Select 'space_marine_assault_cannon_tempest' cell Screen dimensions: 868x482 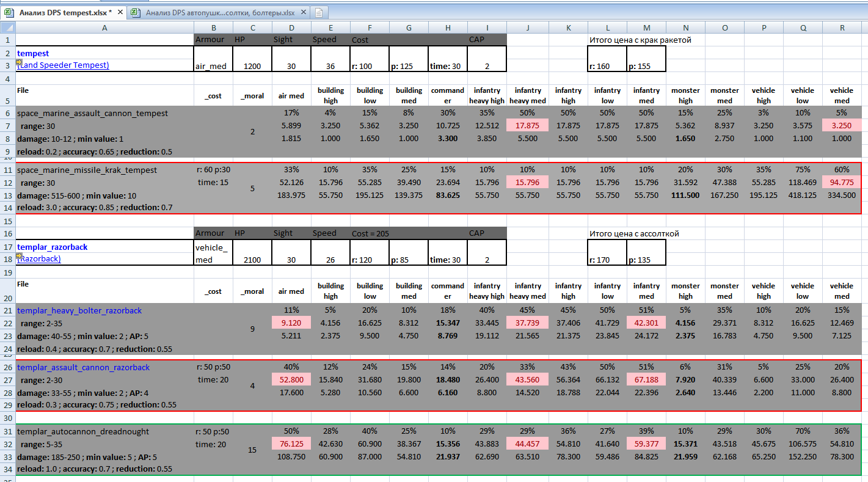click(104, 113)
